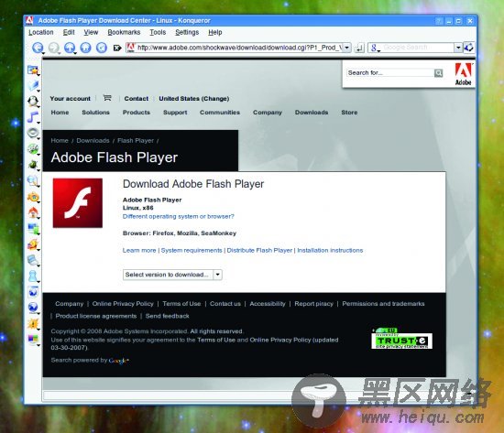Image resolution: width=504 pixels, height=433 pixels.
Task: Click the shopping cart icon on Adobe page
Action: [x=107, y=98]
